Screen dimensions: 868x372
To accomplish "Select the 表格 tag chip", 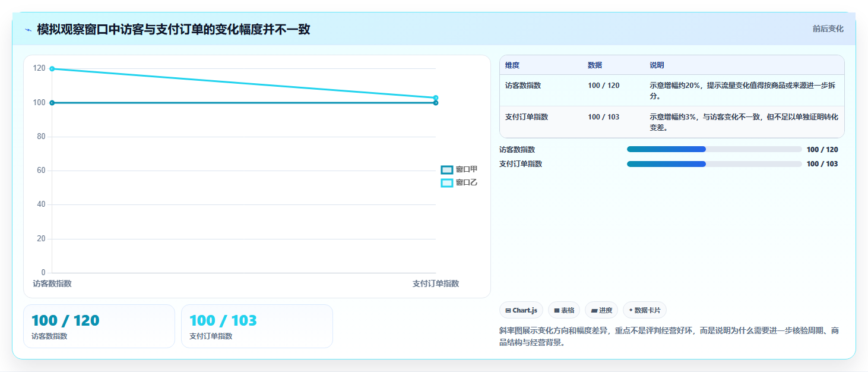I will click(x=564, y=310).
